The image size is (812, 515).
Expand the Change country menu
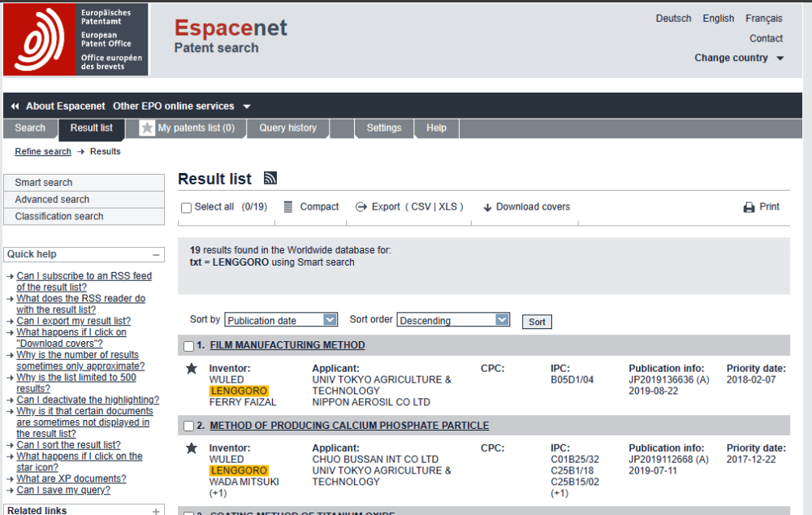[x=738, y=58]
